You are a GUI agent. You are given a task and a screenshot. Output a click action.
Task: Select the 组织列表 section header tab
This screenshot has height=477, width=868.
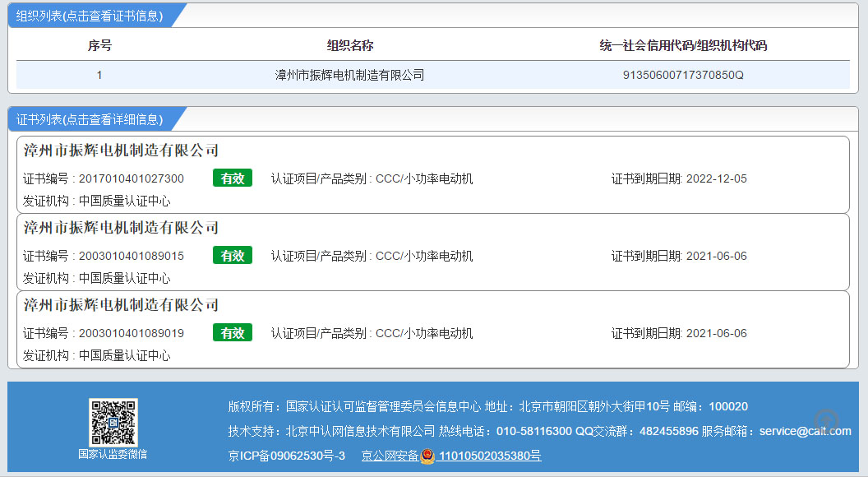point(90,16)
